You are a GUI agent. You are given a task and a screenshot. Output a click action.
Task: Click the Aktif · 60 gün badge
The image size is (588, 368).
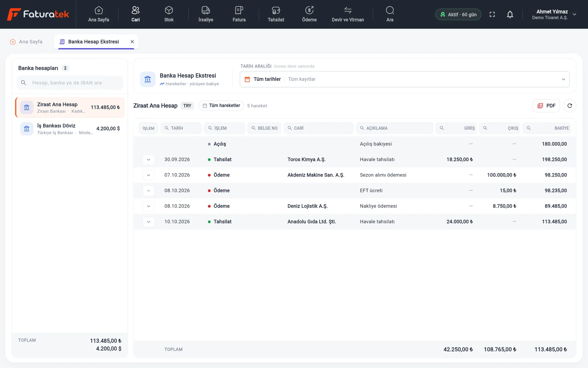point(458,14)
